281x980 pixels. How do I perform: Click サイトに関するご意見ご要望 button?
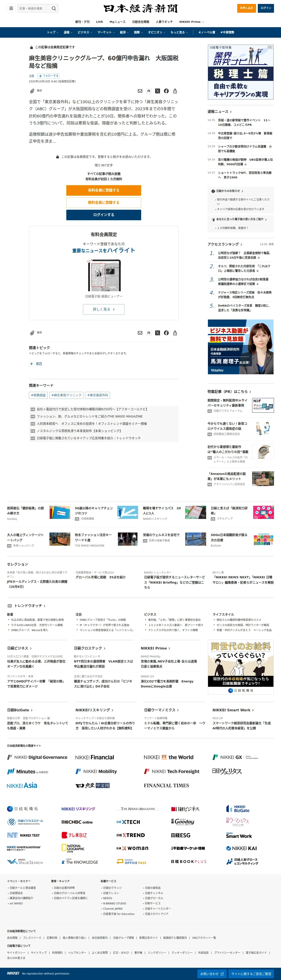click(251, 974)
